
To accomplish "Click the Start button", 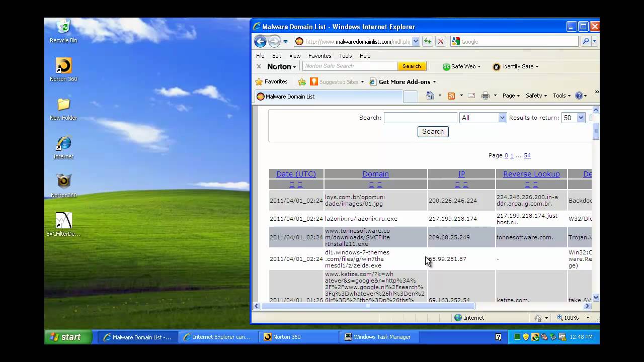I will [x=68, y=337].
